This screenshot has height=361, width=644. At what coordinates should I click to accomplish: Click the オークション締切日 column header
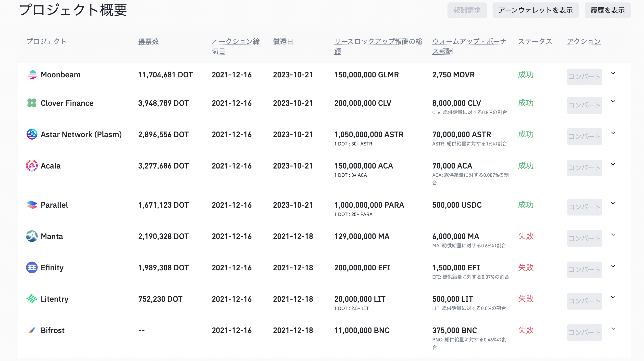click(x=236, y=47)
